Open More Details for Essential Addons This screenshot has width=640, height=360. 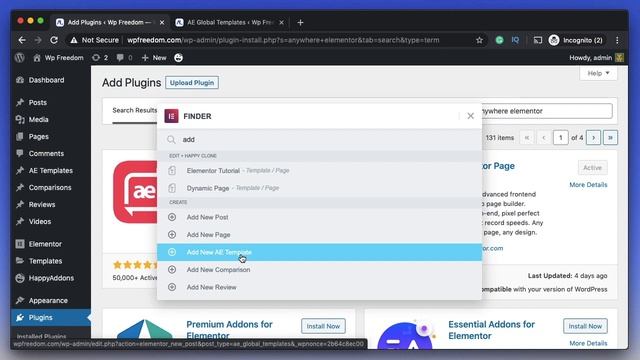click(588, 343)
